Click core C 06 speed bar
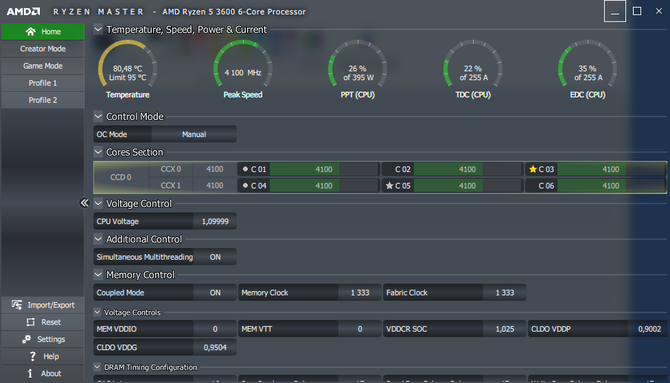The width and height of the screenshot is (670, 383). pos(611,186)
